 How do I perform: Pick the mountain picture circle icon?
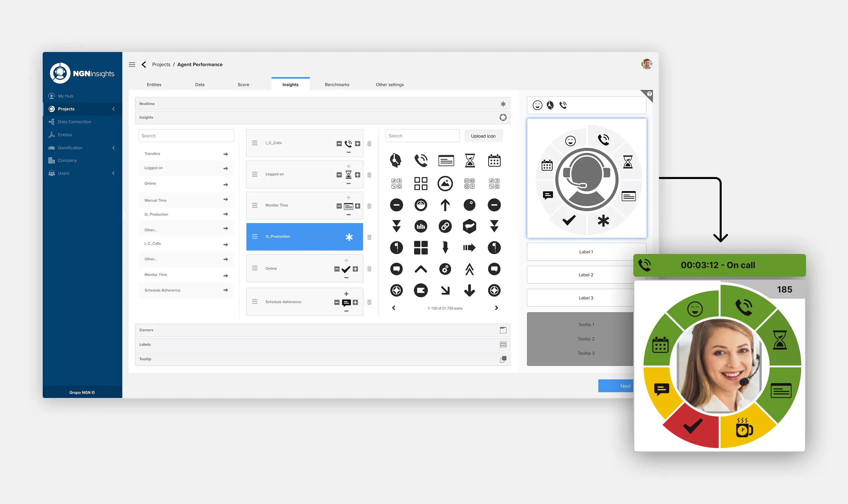pos(445,183)
